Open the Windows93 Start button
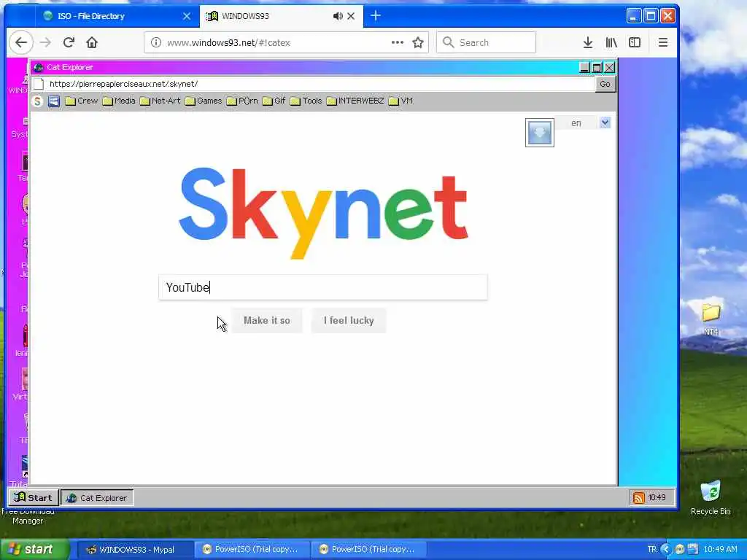Image resolution: width=747 pixels, height=560 pixels. point(34,497)
